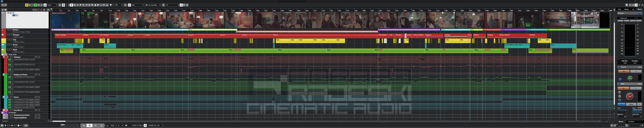This screenshot has height=128, width=644.
Task: Select the Time Warp tool
Action: (98, 5)
